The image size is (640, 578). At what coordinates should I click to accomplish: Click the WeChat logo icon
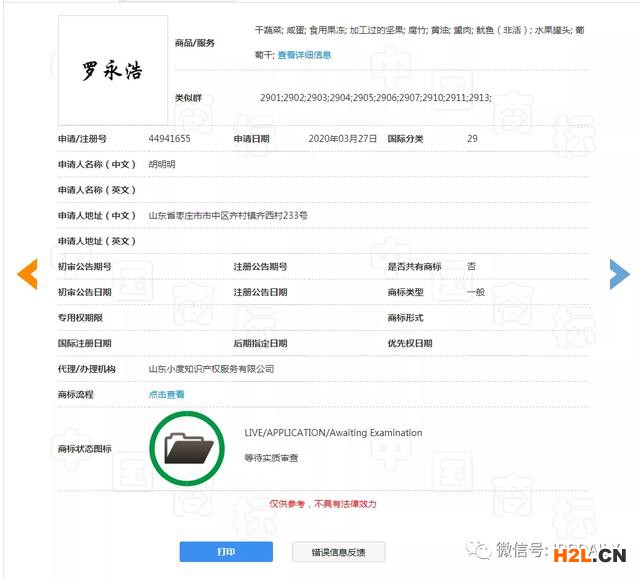point(482,550)
